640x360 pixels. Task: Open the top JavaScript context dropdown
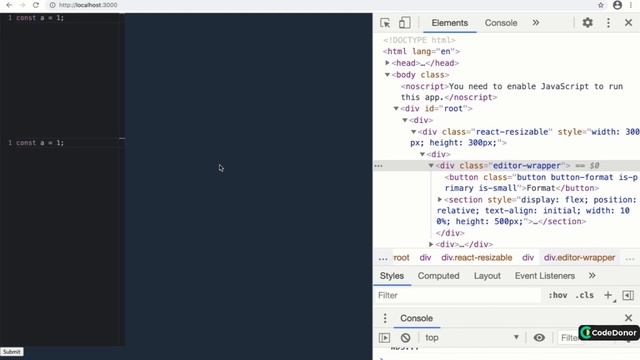[x=471, y=338]
